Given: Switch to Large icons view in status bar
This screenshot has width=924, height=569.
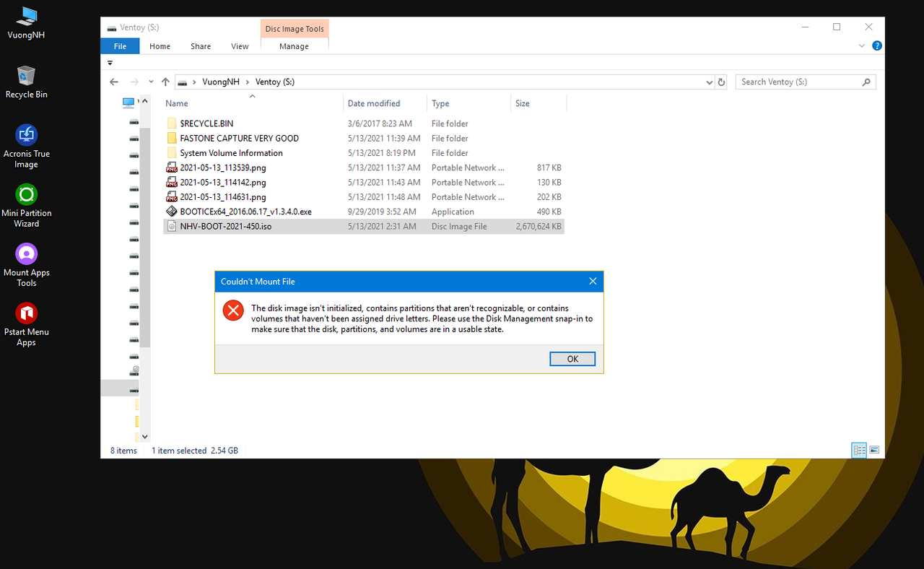Looking at the screenshot, I should point(874,450).
